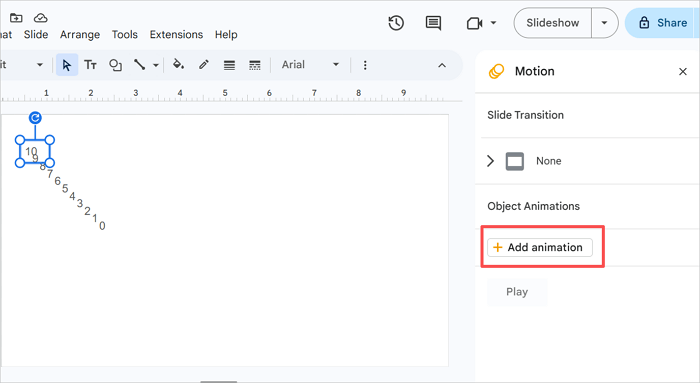Click the Share button
This screenshot has height=383, width=700.
click(662, 23)
